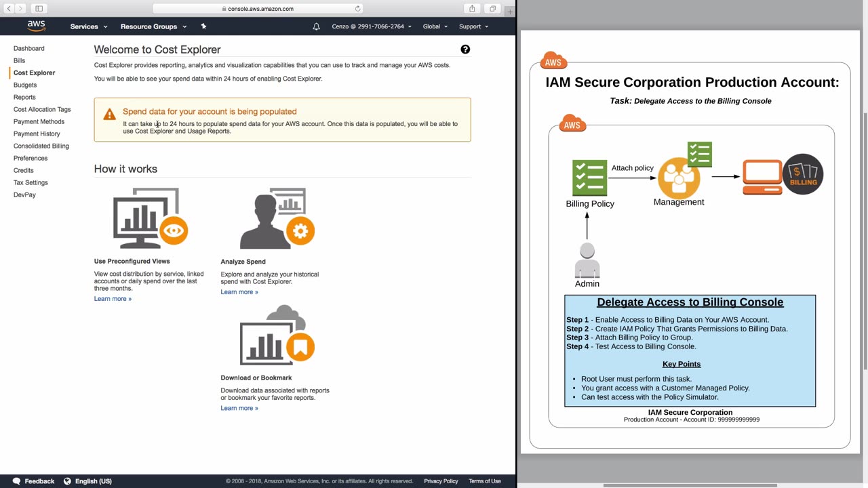Viewport: 868px width, 488px height.
Task: Reload the page with refresh icon
Action: (x=357, y=9)
